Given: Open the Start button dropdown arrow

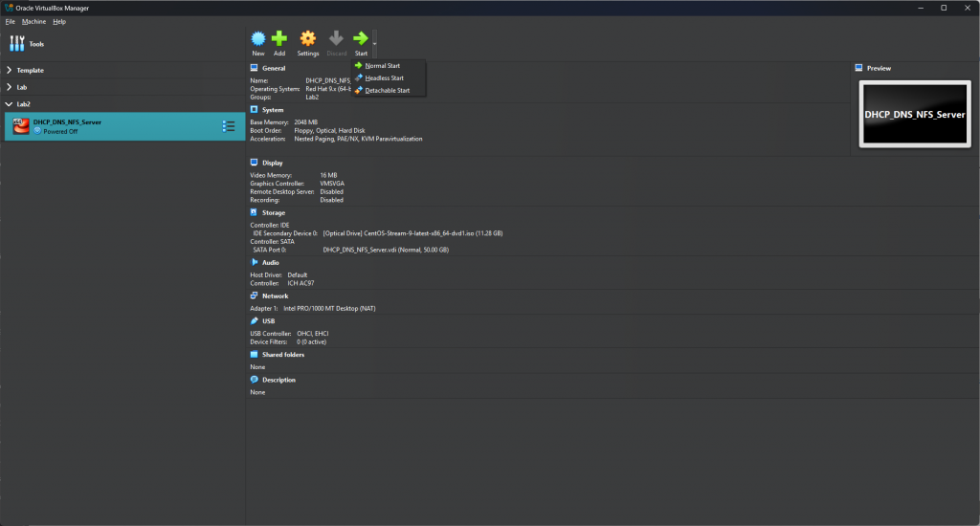Looking at the screenshot, I should (375, 44).
